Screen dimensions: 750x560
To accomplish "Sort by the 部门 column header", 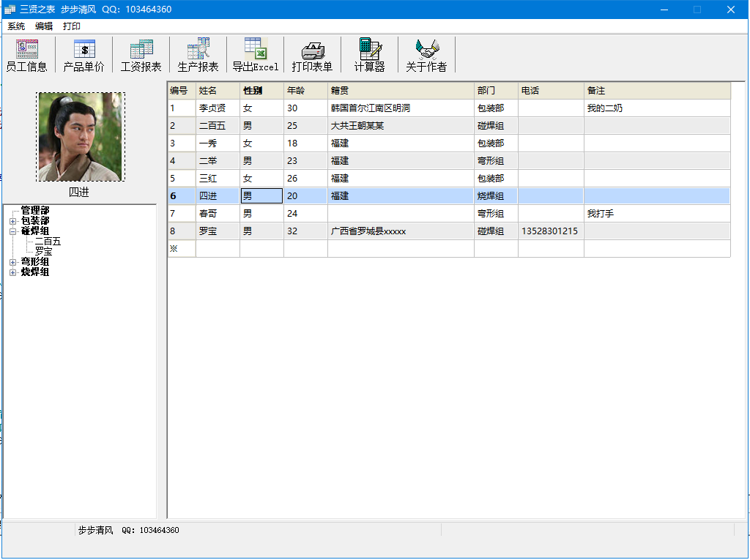I will coord(496,91).
